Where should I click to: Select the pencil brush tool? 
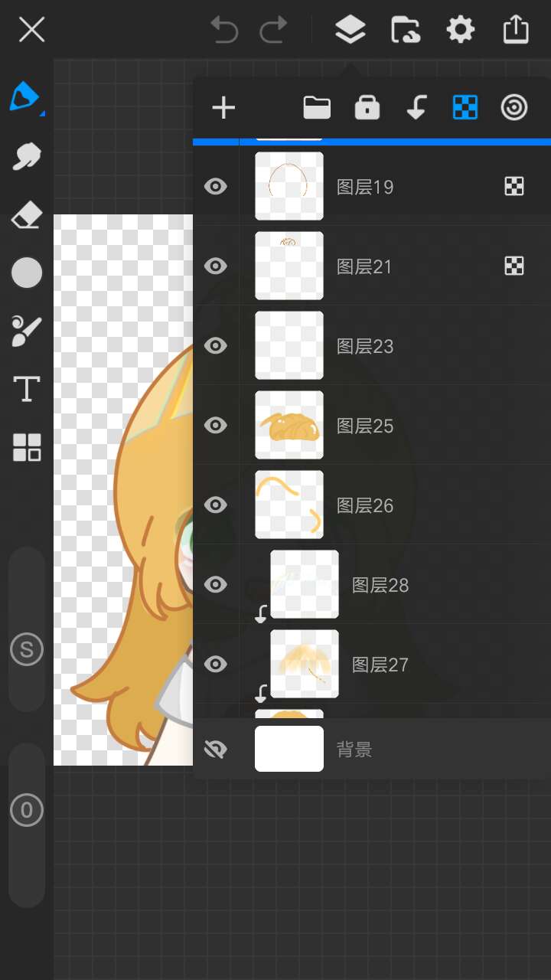pyautogui.click(x=25, y=96)
